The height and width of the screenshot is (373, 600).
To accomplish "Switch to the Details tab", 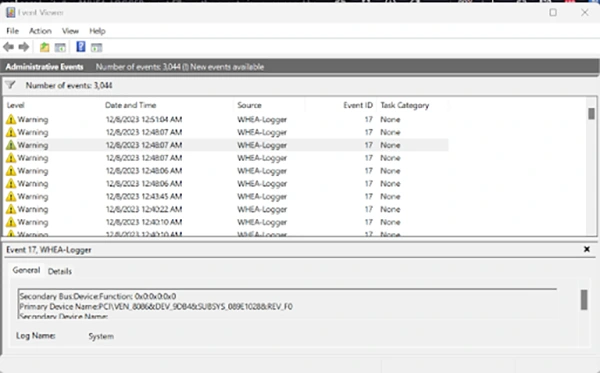I will (x=60, y=271).
